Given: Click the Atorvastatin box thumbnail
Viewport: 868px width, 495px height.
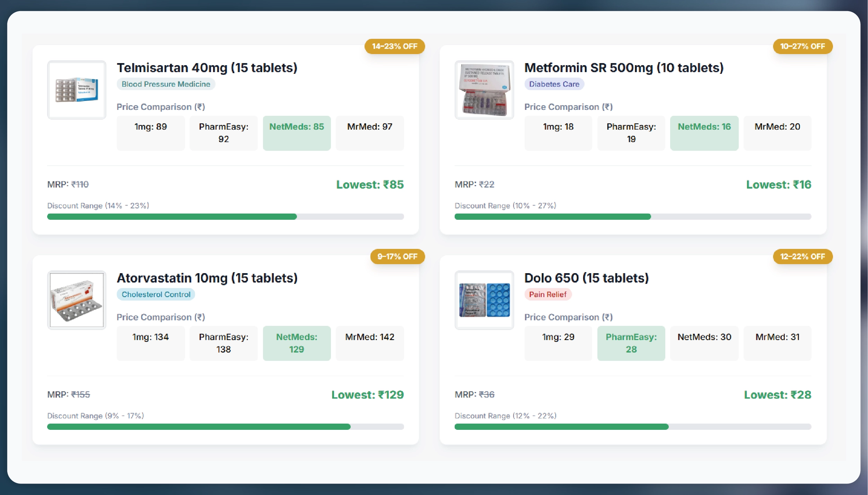Looking at the screenshot, I should point(76,299).
